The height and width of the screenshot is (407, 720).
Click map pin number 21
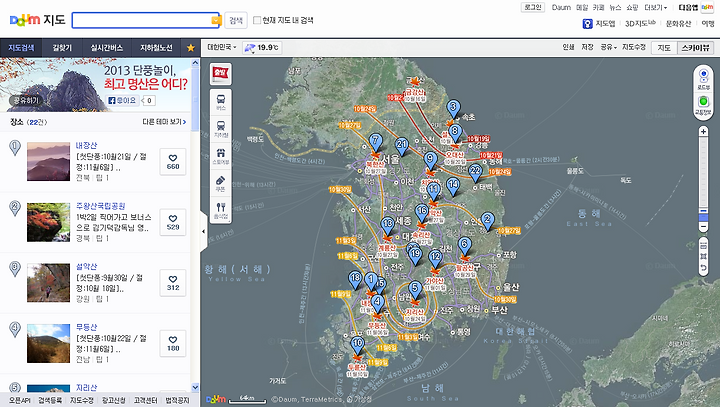tap(402, 146)
